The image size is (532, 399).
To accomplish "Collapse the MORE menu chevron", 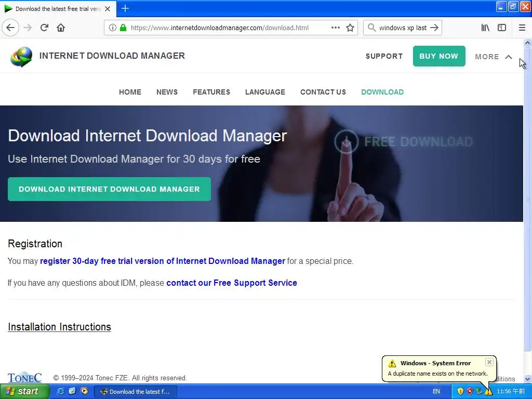I will pos(508,57).
